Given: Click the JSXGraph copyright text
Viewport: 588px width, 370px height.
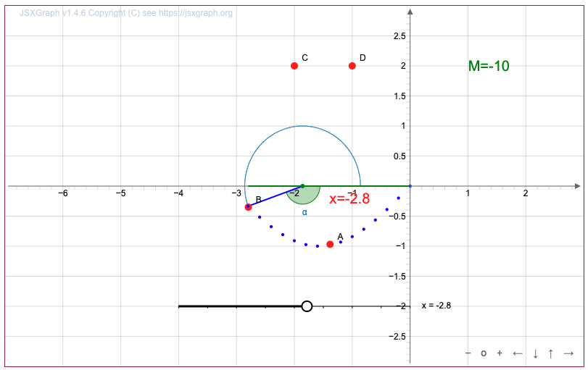Looking at the screenshot, I should coord(126,13).
